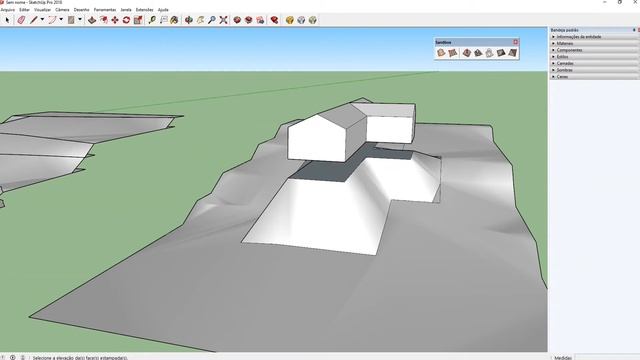Expand the Camadas panel
Viewport: 640px width, 360px height.
click(x=593, y=63)
